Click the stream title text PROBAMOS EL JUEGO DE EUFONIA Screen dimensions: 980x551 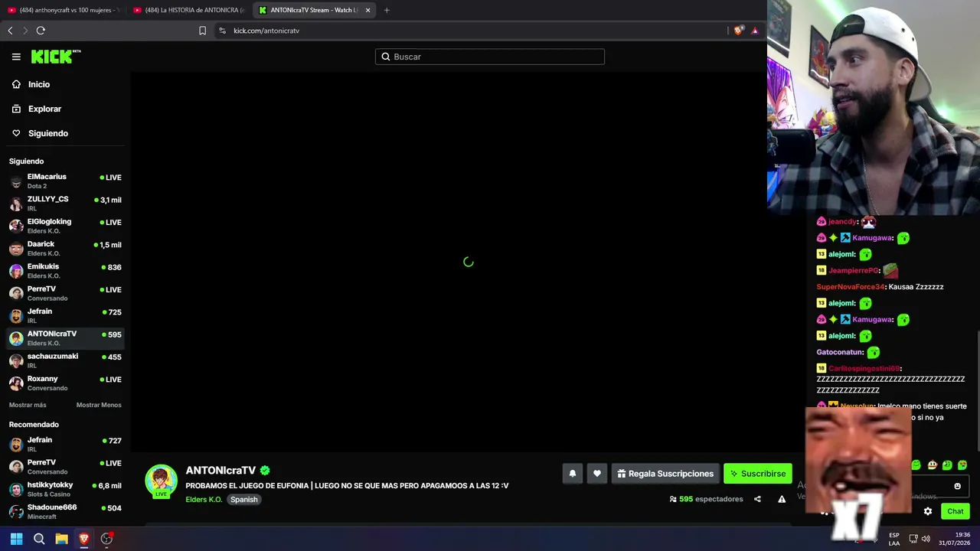[x=347, y=486]
